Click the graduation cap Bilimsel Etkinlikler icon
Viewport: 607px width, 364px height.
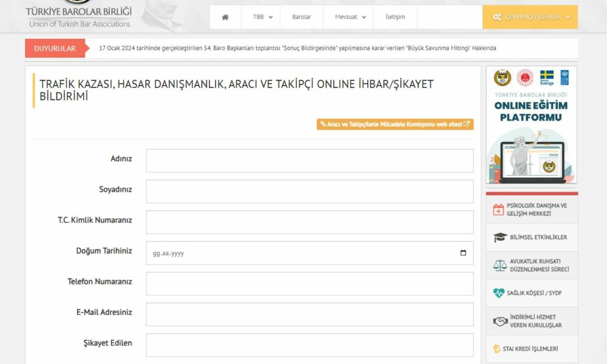click(500, 237)
